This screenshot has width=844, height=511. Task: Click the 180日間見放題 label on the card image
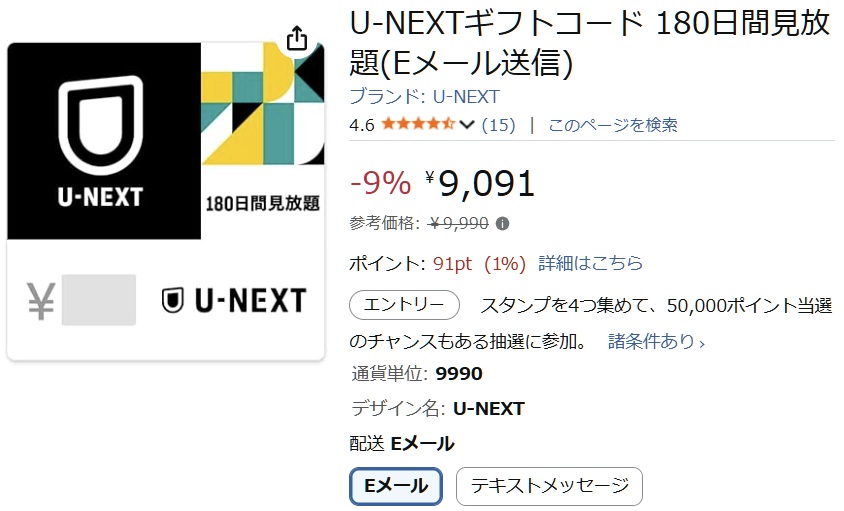[262, 202]
